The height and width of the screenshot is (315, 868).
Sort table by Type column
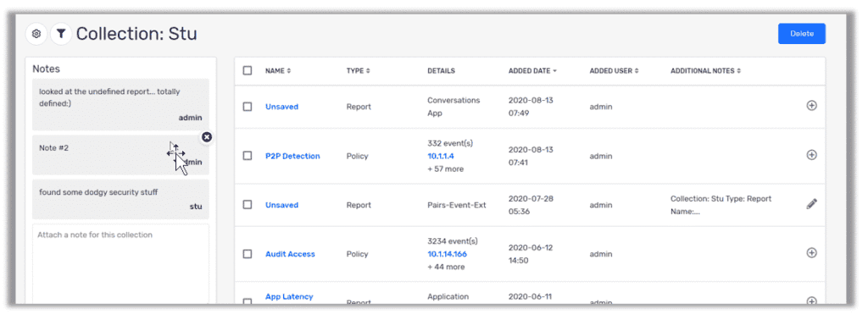tap(359, 71)
